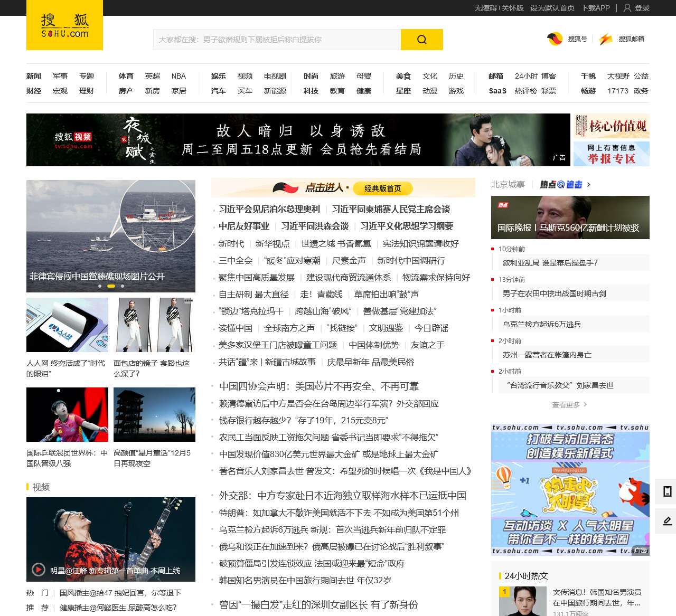The image size is (676, 616).
Task: Open the 下载APP option in top bar
Action: 595,8
